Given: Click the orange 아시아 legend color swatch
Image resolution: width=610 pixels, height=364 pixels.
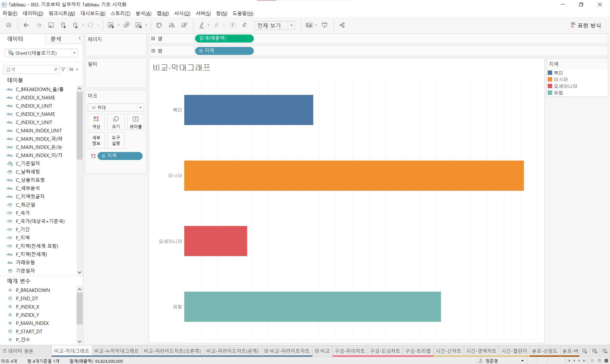Looking at the screenshot, I should click(550, 79).
